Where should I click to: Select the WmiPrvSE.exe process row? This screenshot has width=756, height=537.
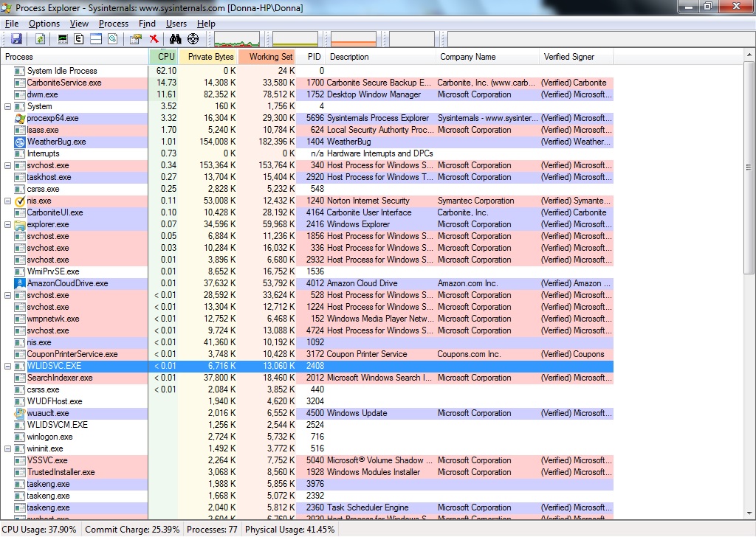point(307,271)
